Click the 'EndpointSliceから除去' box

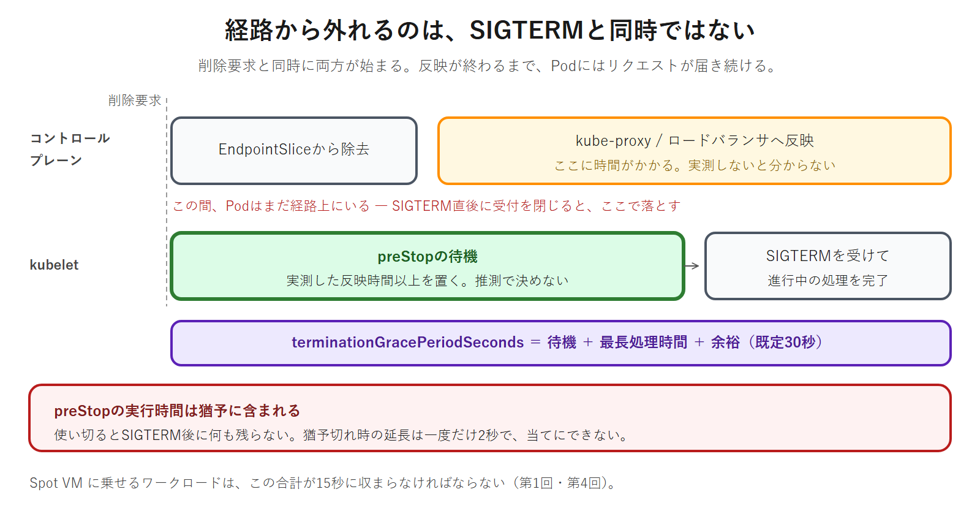pos(294,151)
